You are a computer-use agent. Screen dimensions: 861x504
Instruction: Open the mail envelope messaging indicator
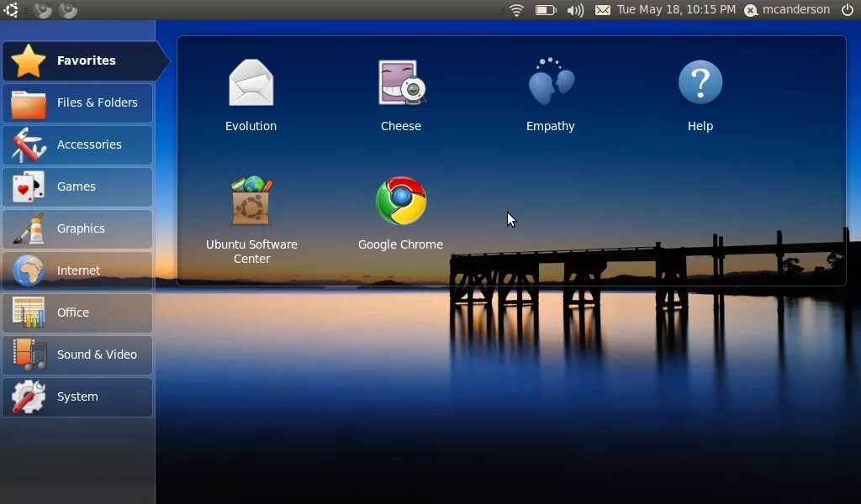click(603, 10)
